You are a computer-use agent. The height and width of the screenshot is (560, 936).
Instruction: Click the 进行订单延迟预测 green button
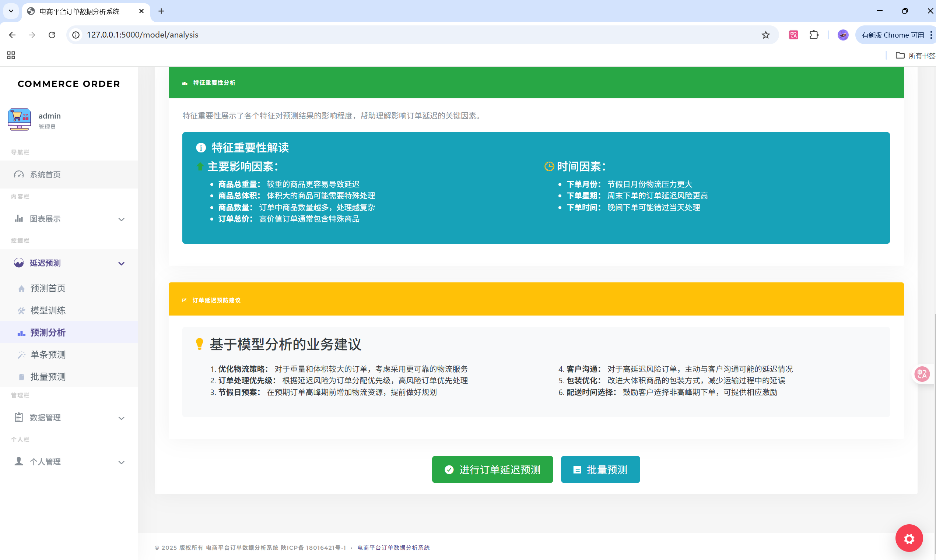(492, 469)
